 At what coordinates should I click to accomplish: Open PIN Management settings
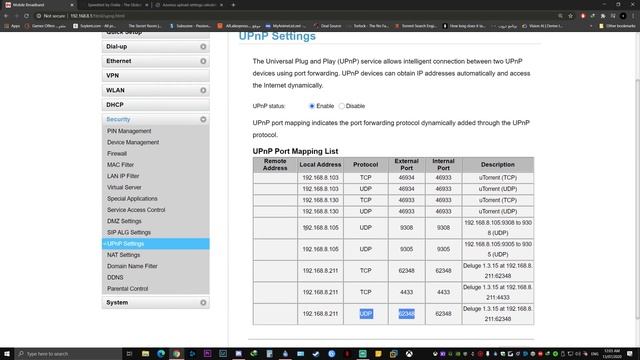tap(129, 131)
